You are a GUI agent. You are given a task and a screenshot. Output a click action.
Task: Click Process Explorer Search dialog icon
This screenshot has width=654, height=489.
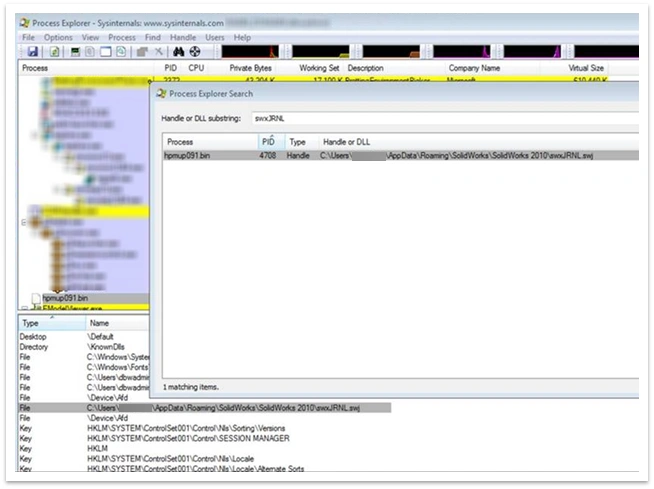click(161, 93)
